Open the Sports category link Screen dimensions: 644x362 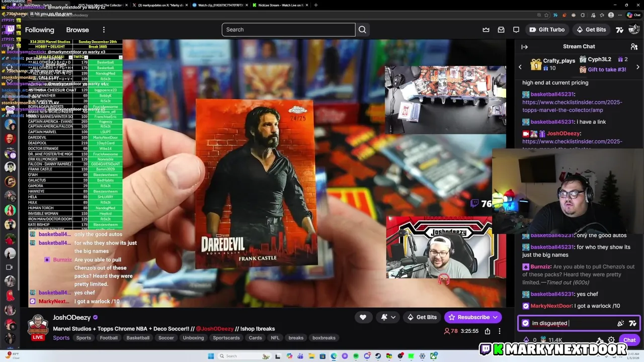61,338
